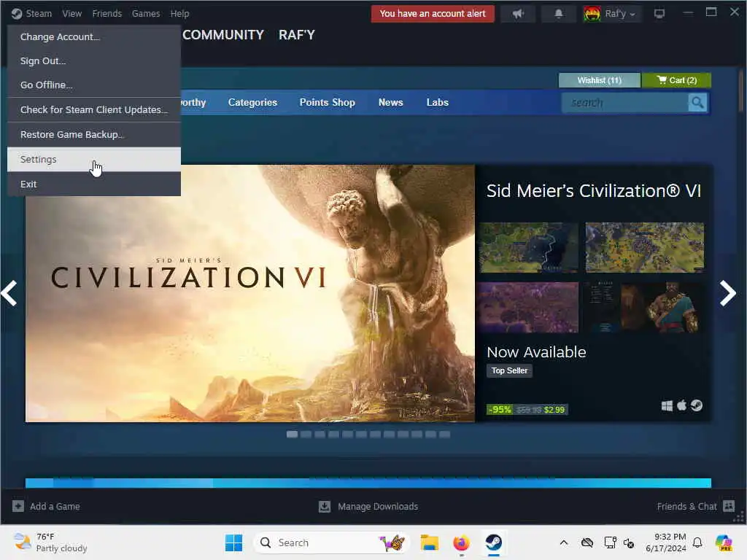
Task: Open the Help menu
Action: (x=179, y=14)
